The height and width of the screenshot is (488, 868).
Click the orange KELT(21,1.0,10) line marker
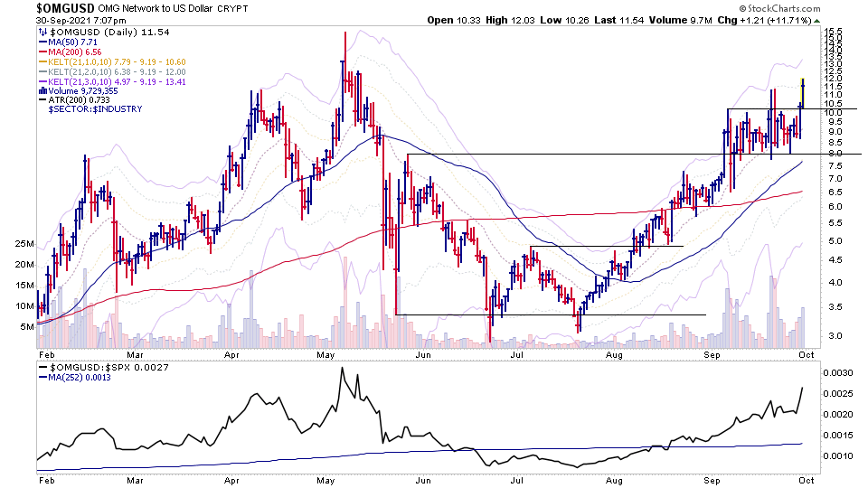click(42, 62)
